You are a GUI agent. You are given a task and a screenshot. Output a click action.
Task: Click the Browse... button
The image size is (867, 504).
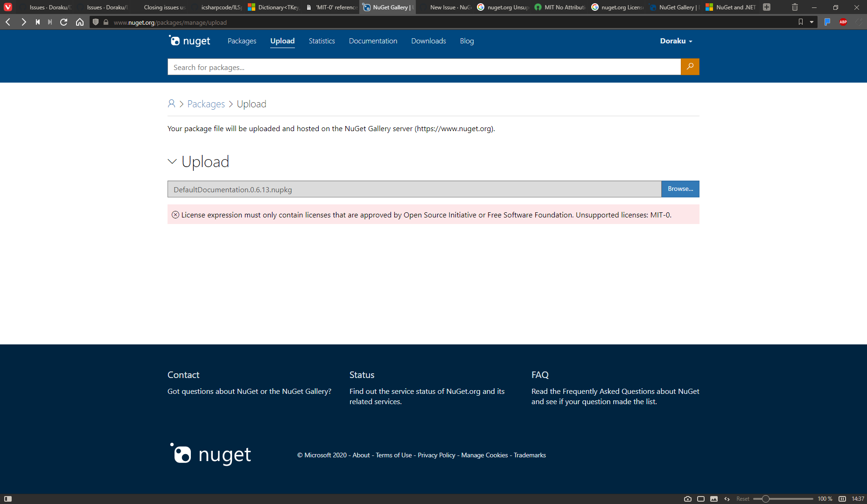pos(680,189)
